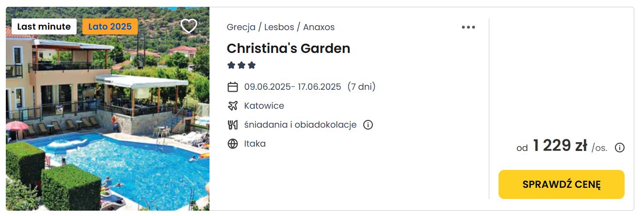
Task: Click the globe icon next to Itaka
Action: pos(233,144)
